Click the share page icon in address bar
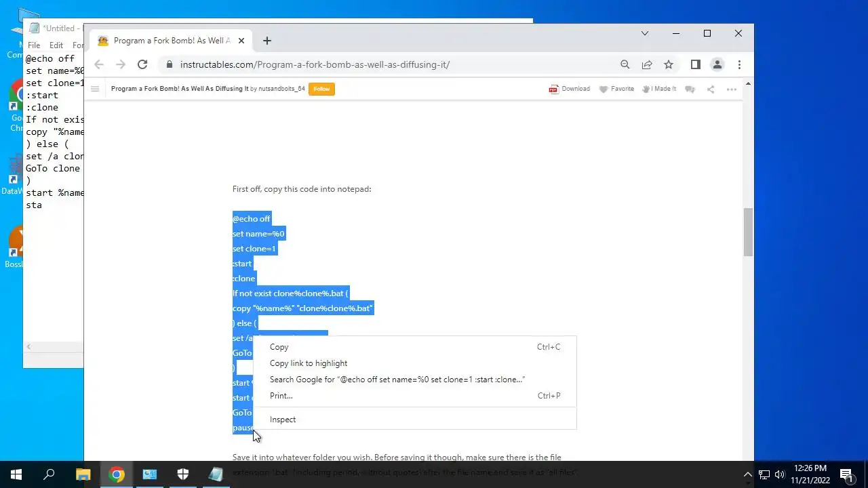868x488 pixels. point(647,64)
